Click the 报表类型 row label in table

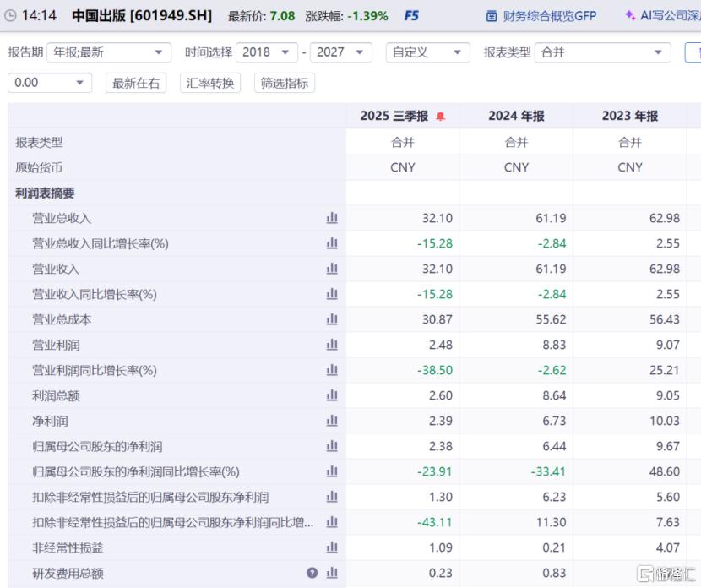click(x=40, y=142)
